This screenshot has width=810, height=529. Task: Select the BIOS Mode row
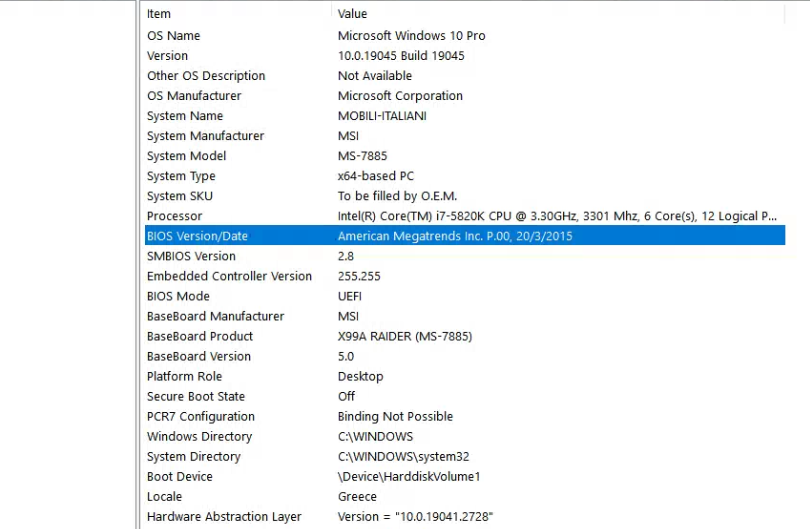pos(465,297)
